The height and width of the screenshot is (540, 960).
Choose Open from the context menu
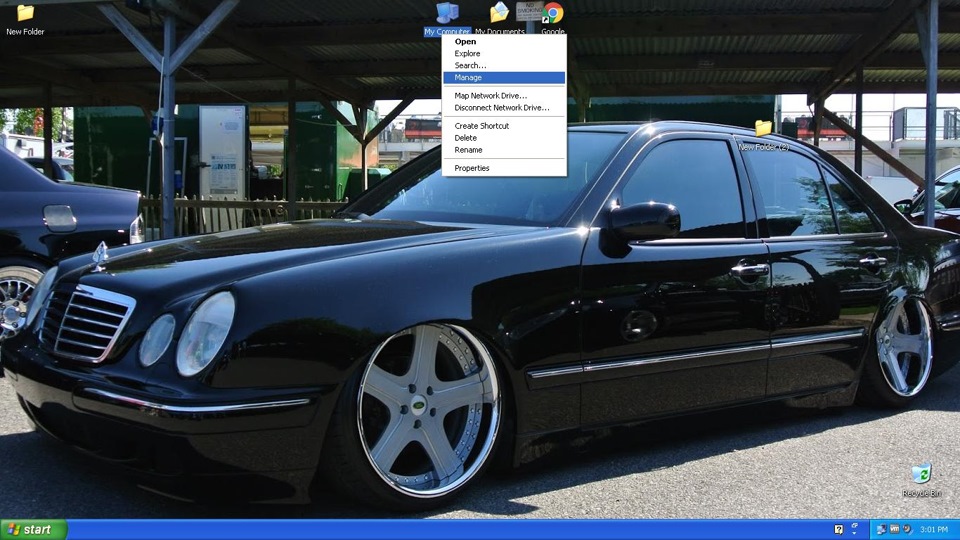click(466, 42)
